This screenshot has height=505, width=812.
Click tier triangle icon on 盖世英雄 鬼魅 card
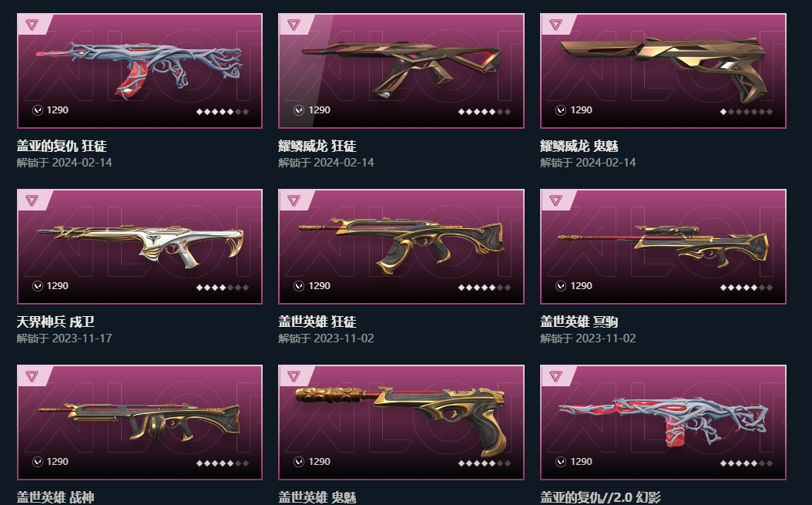(294, 376)
